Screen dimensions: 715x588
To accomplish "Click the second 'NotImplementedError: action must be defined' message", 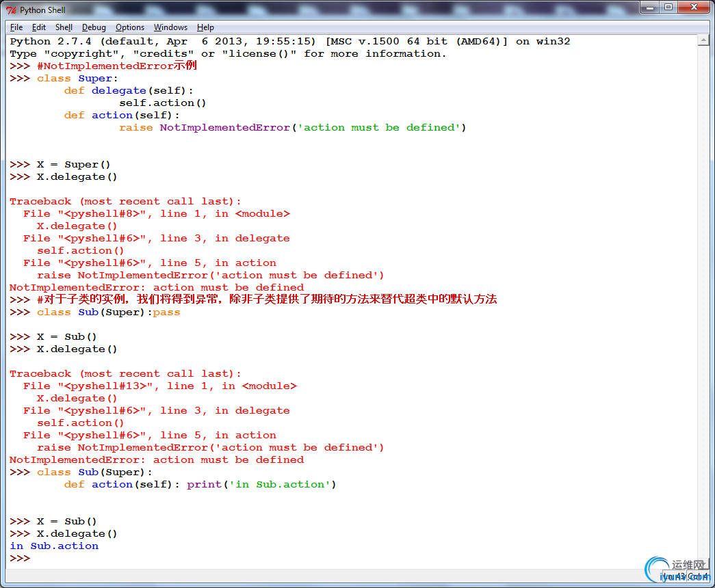I will 157,460.
